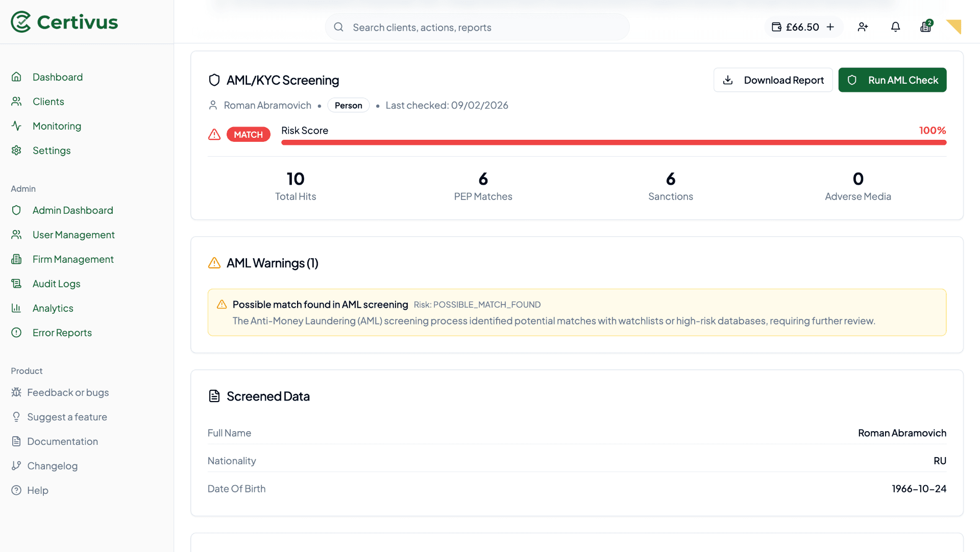This screenshot has width=980, height=552.
Task: Click the RU nationality value
Action: click(x=940, y=461)
